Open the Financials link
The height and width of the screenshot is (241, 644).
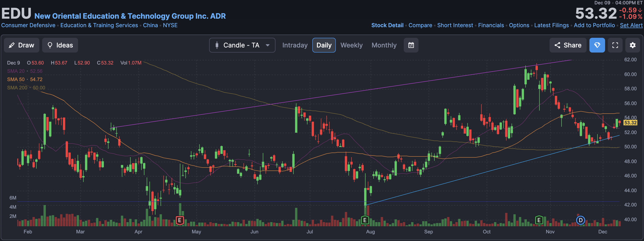point(491,25)
